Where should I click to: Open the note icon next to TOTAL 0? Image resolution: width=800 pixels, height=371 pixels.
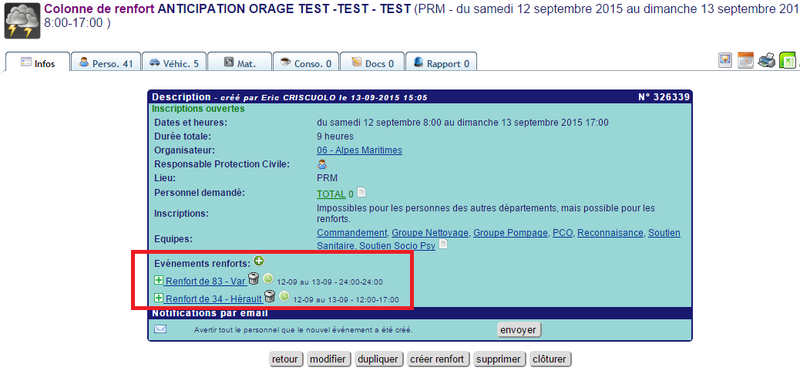361,193
